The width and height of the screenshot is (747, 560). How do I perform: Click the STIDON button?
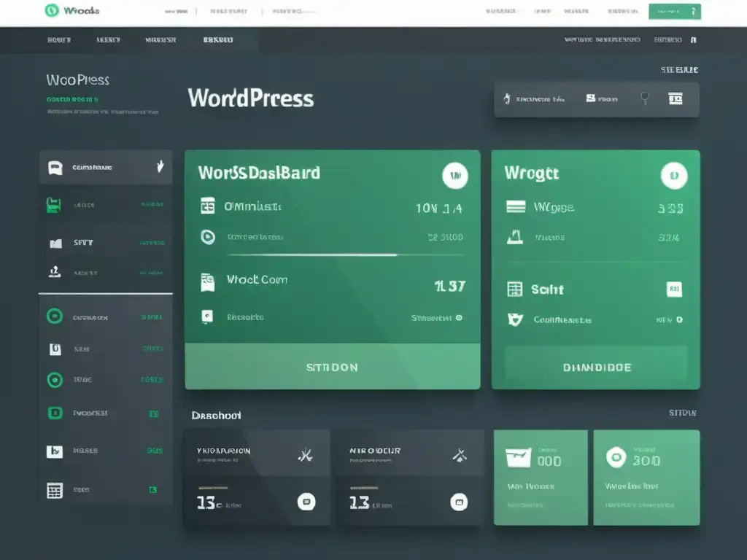coord(333,367)
